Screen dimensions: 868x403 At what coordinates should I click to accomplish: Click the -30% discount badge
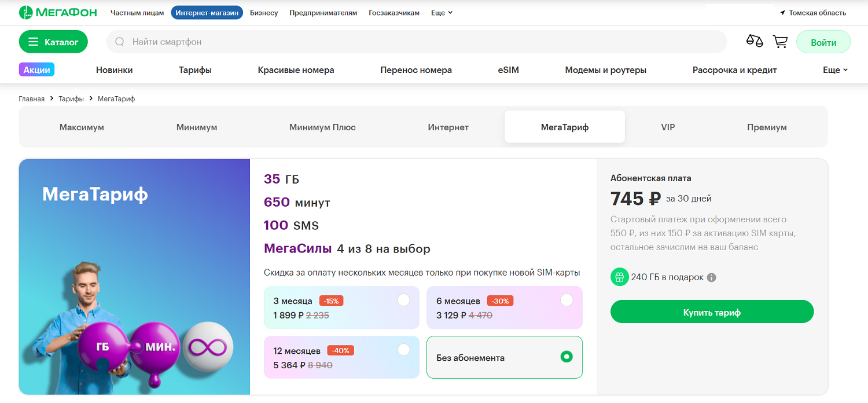point(501,301)
